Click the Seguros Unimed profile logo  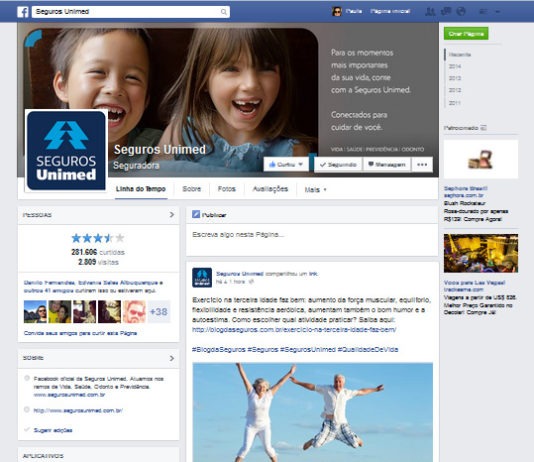pyautogui.click(x=66, y=150)
